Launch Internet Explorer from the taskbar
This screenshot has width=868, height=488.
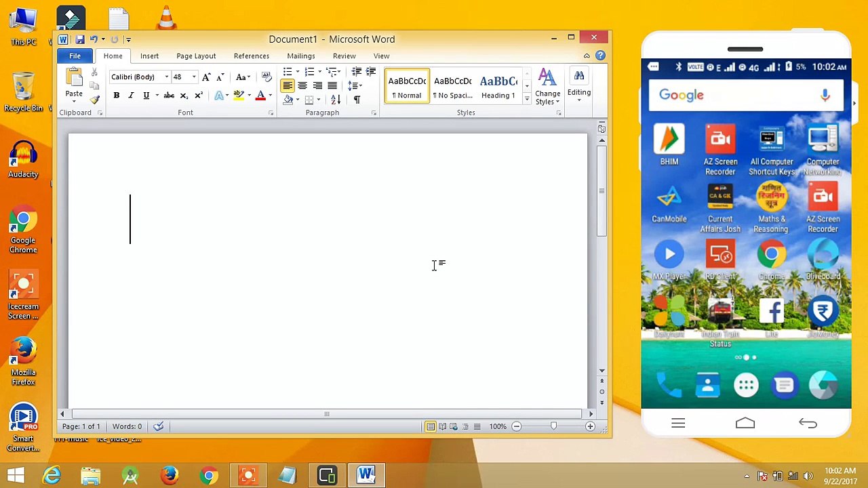point(52,476)
